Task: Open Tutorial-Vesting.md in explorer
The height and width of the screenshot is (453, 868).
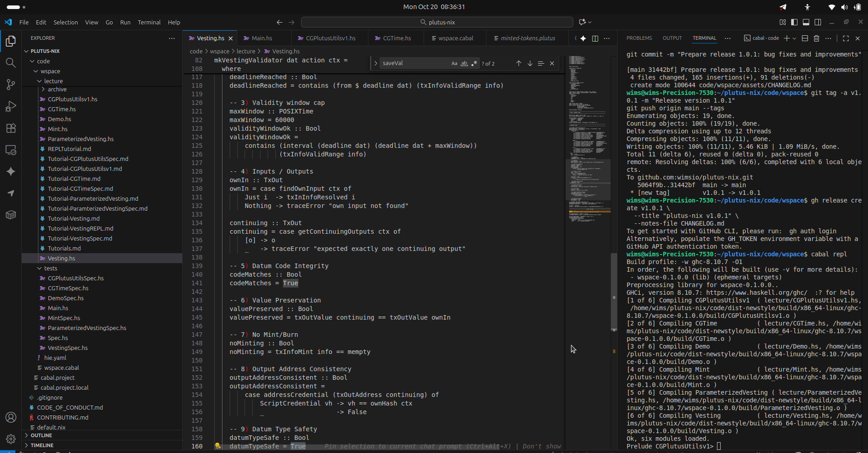Action: [73, 219]
